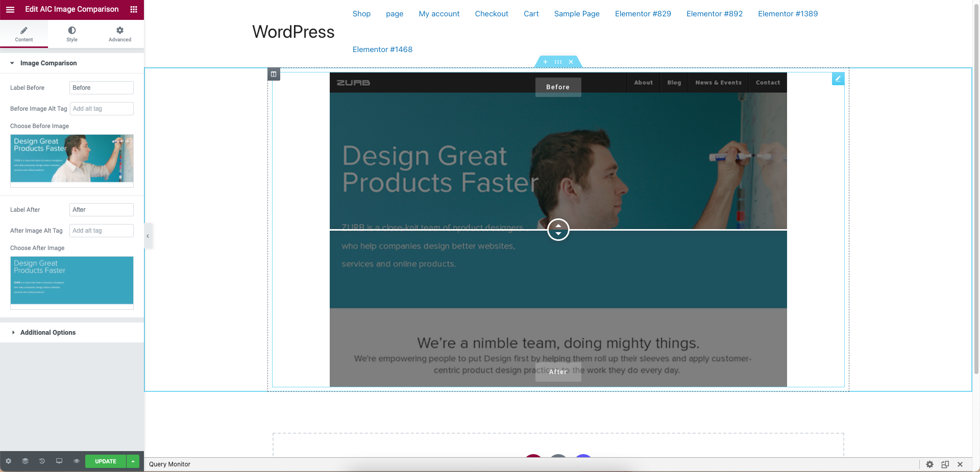Open the revision History icon
This screenshot has height=472, width=980.
coord(42,461)
